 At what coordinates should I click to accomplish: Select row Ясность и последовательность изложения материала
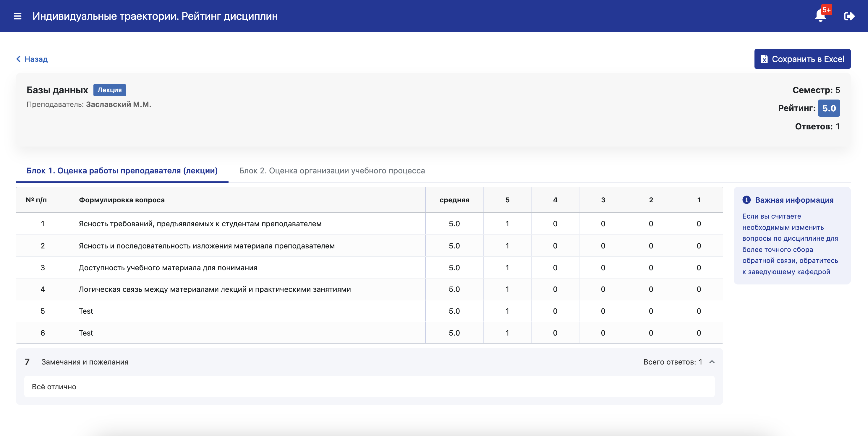coord(369,246)
